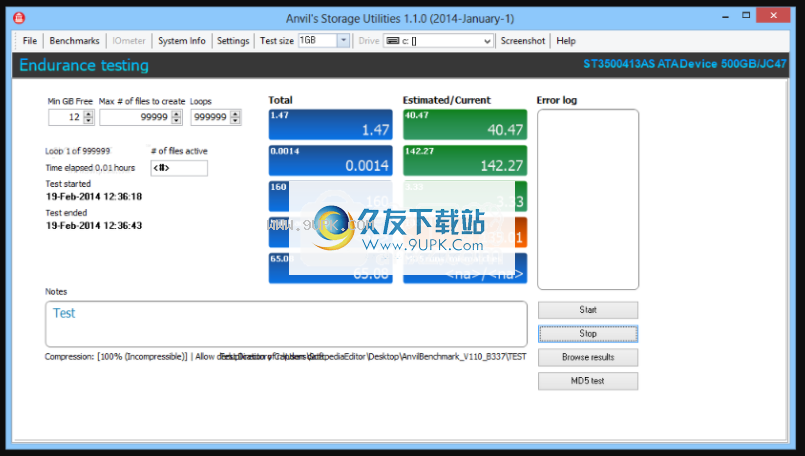Click the # of files active field
This screenshot has width=805, height=456.
tap(179, 168)
